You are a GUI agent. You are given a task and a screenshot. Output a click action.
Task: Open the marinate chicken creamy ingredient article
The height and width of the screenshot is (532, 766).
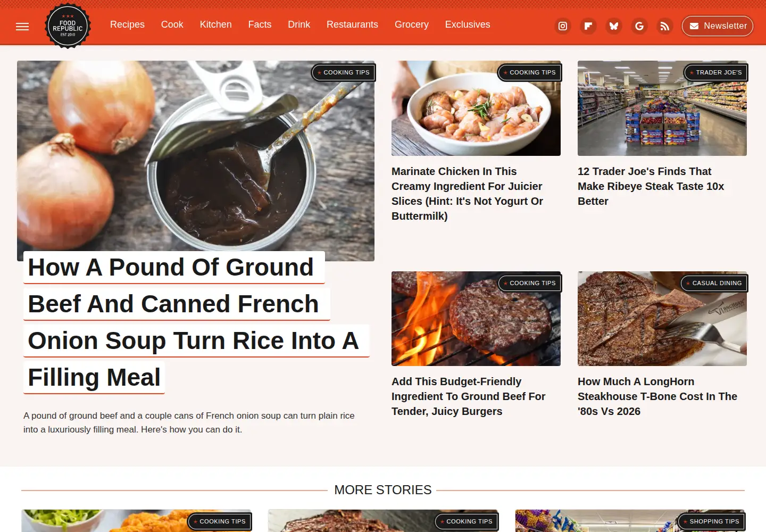pyautogui.click(x=468, y=194)
